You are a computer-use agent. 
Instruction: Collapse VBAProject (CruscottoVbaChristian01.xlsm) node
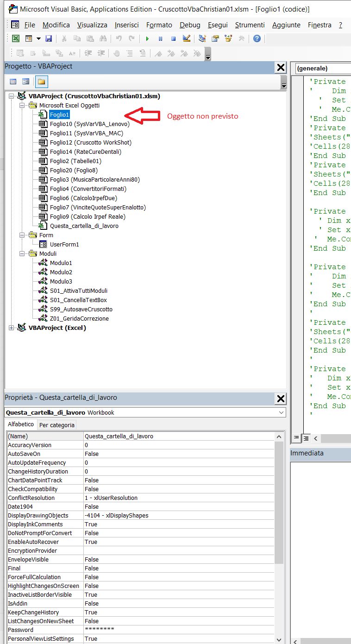12,96
